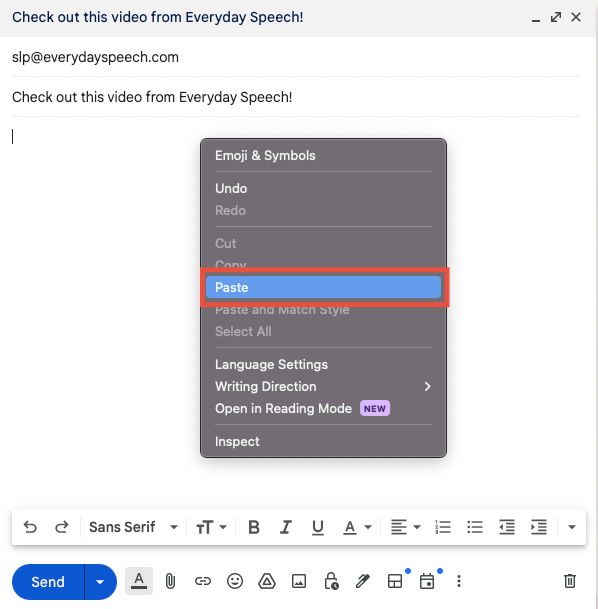This screenshot has width=598, height=609.
Task: Click the subject line field
Action: coord(296,97)
